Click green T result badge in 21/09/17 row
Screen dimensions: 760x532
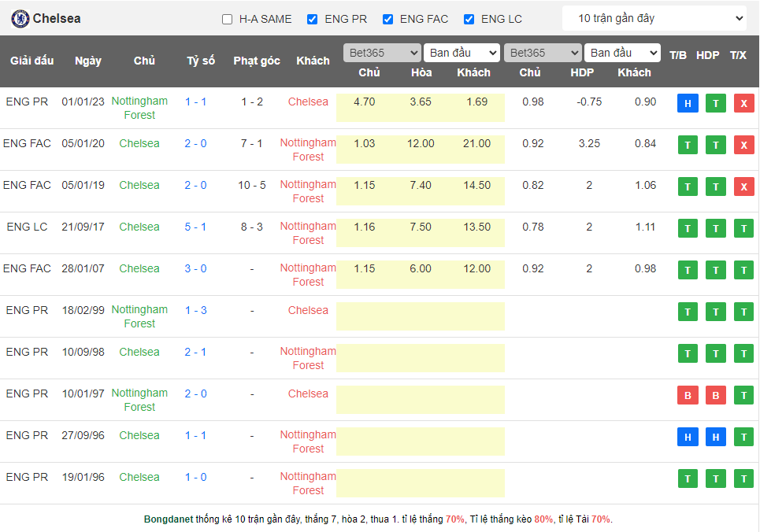(x=687, y=228)
